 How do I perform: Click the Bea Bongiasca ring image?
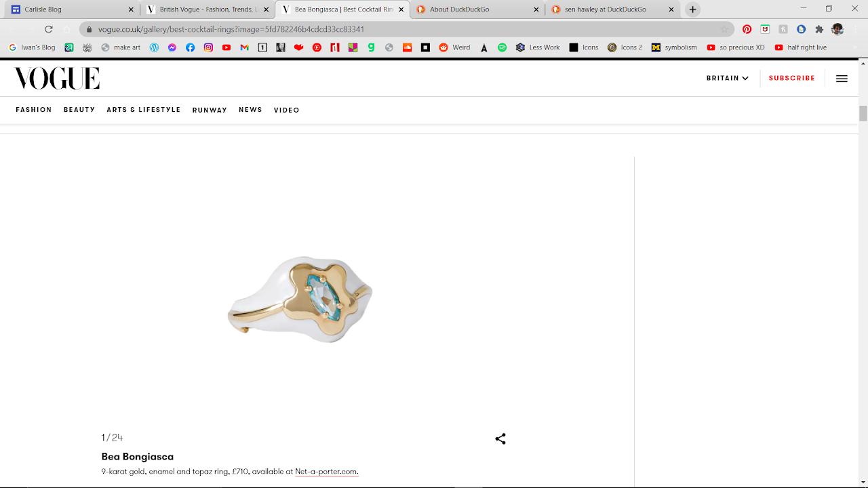click(299, 299)
